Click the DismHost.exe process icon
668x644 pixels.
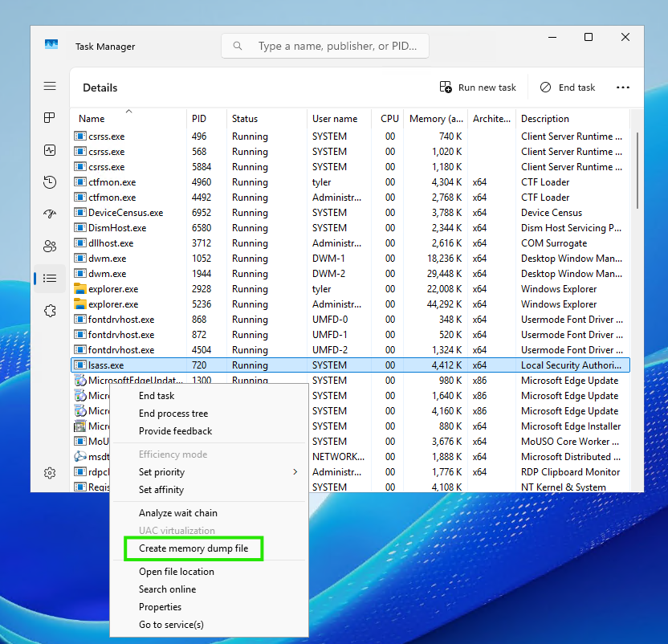point(80,227)
